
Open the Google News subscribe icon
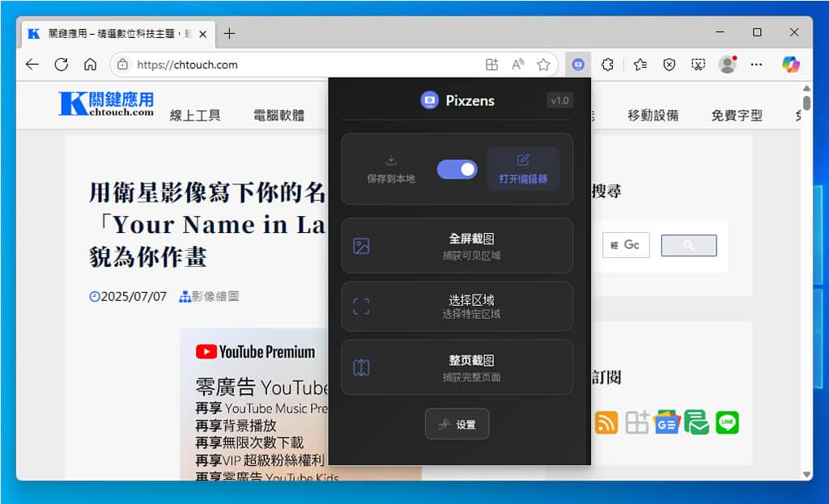click(666, 422)
